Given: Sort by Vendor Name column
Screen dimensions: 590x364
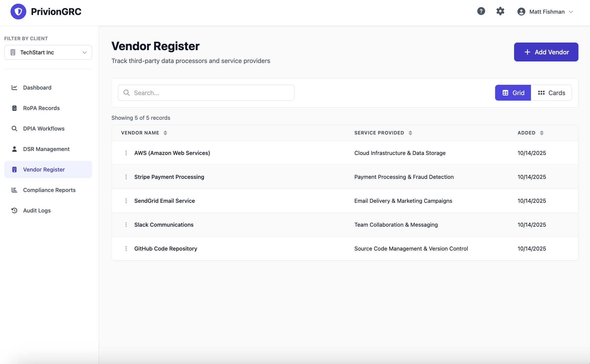Looking at the screenshot, I should pos(144,133).
